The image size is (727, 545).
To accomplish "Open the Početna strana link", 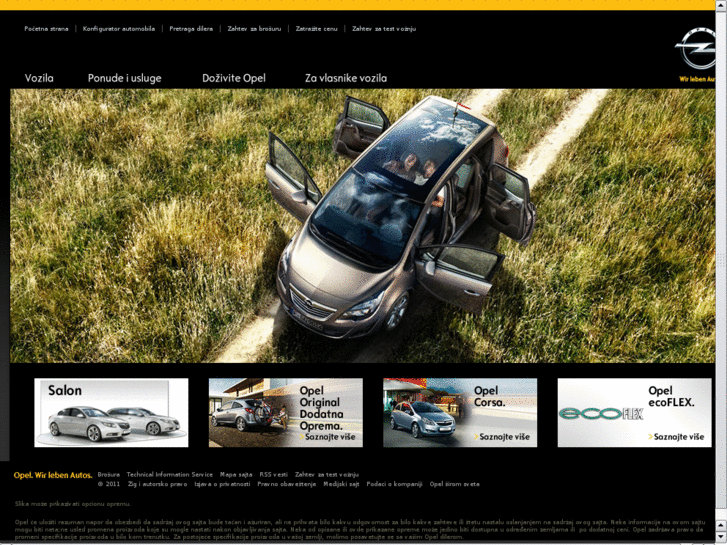I will pos(46,29).
